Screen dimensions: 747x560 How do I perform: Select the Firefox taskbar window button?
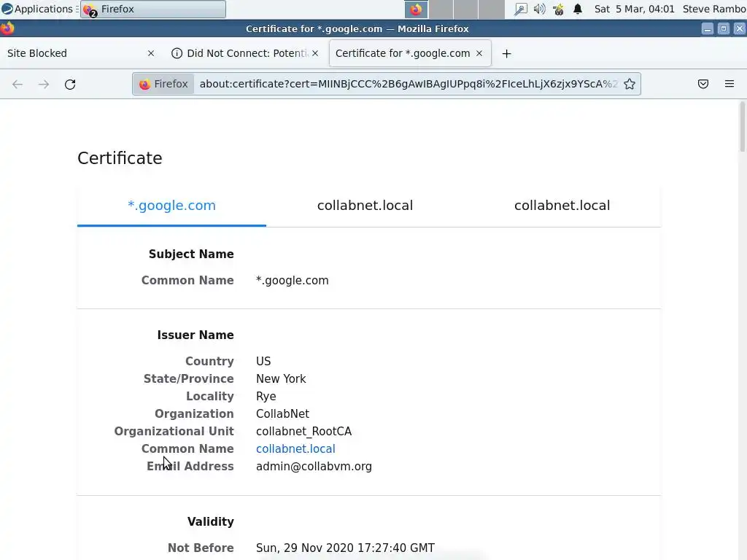[153, 9]
